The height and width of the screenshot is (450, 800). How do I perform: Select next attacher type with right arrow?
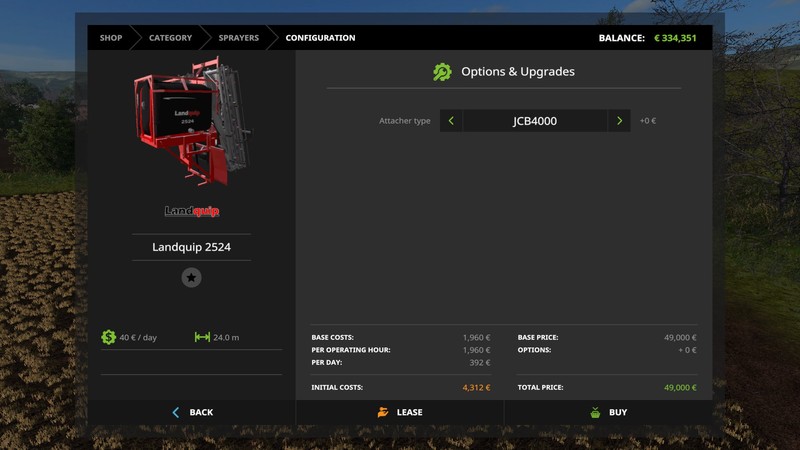(620, 121)
